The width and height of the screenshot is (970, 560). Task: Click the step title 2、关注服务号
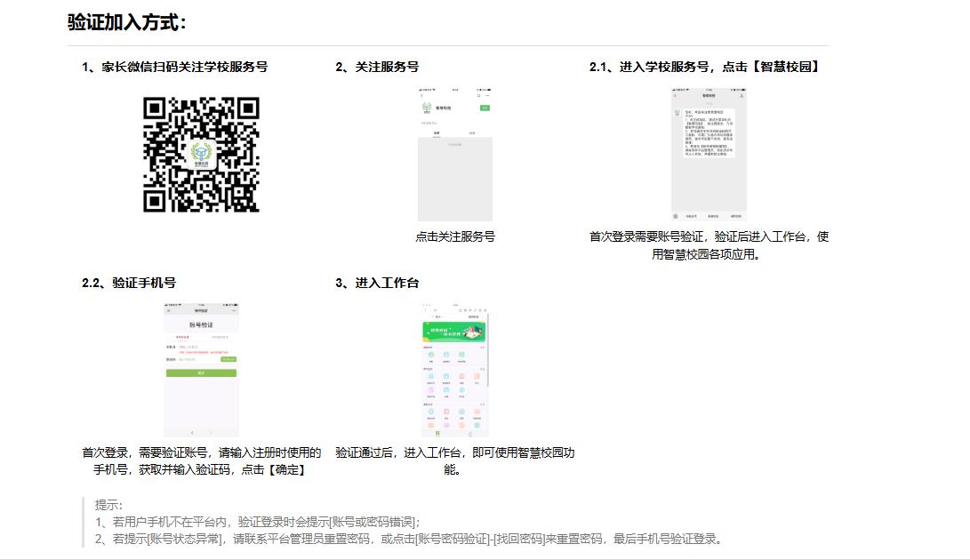(x=377, y=67)
